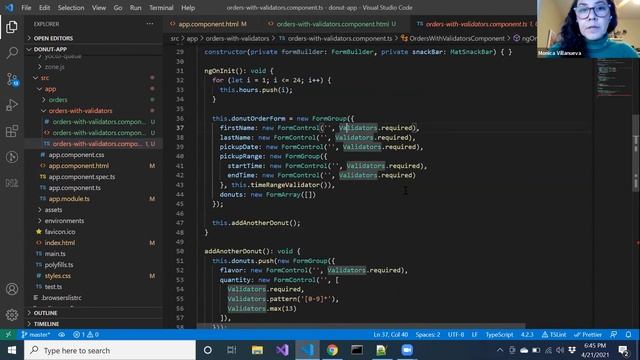Open the Explorer view in activity bar
The width and height of the screenshot is (640, 360).
coord(12,27)
